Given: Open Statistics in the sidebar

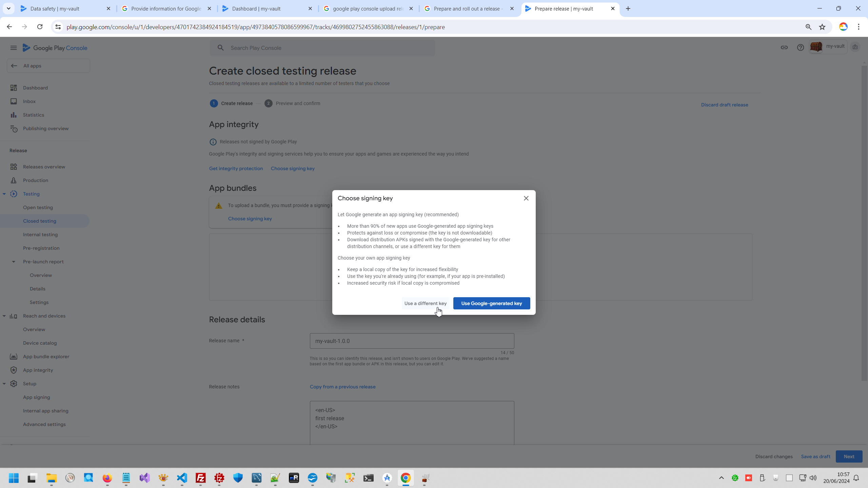Looking at the screenshot, I should (x=33, y=115).
